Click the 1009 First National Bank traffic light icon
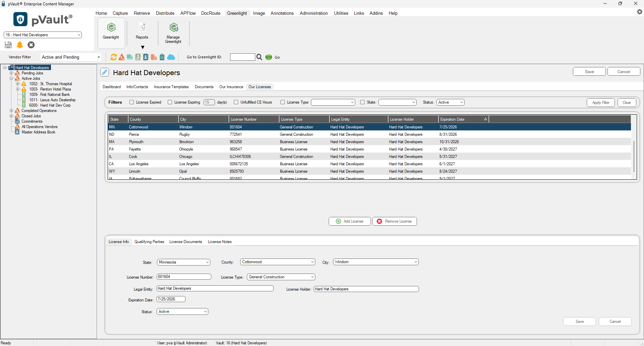This screenshot has width=644, height=346. tap(24, 95)
